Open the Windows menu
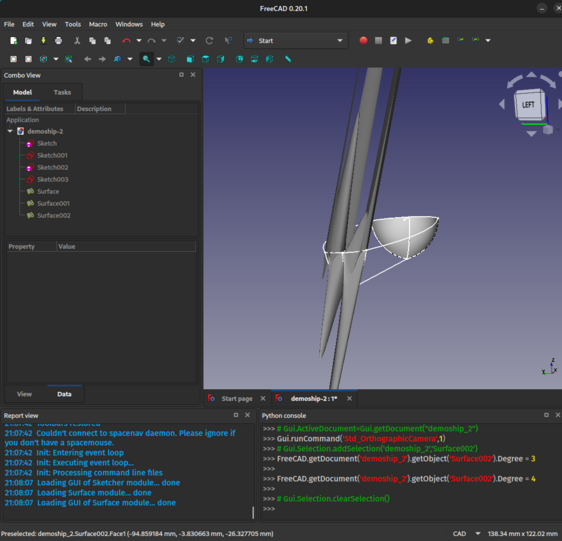562x541 pixels. (x=129, y=24)
